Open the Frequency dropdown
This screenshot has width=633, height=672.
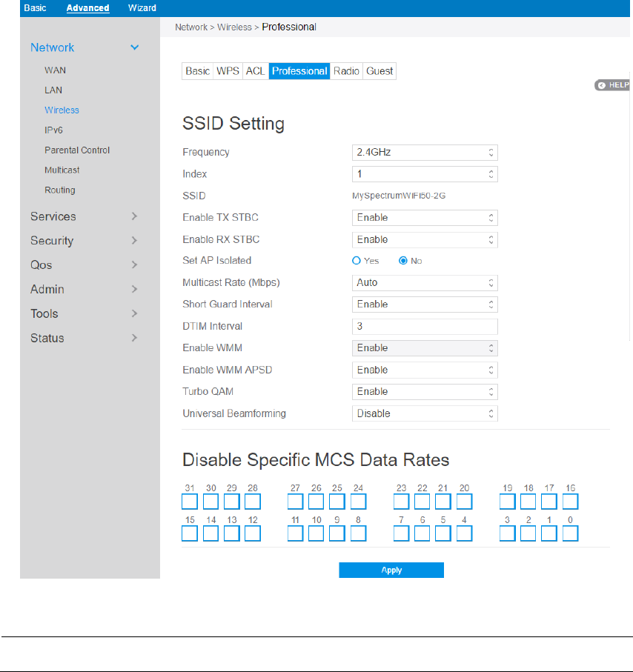click(424, 153)
